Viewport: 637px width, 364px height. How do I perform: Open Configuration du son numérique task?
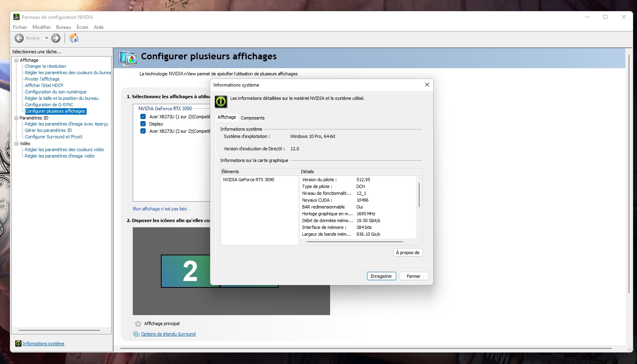56,92
